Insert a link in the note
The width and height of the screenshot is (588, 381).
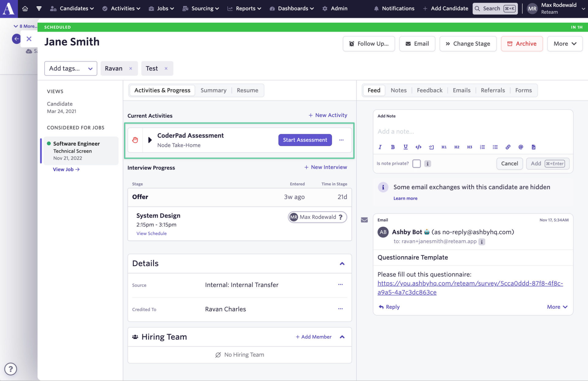point(508,147)
